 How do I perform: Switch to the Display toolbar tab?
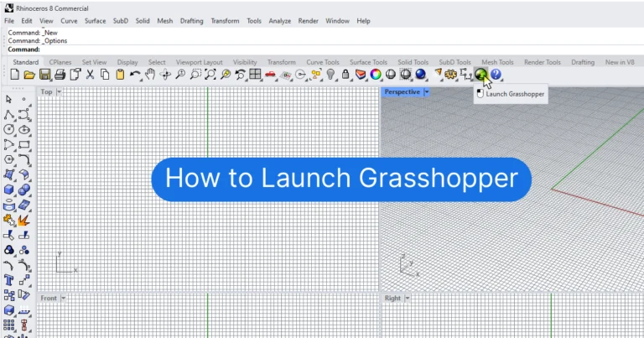[x=127, y=62]
